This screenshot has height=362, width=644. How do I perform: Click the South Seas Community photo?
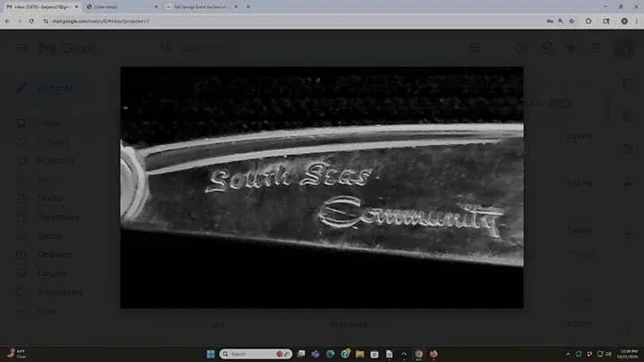pyautogui.click(x=322, y=187)
